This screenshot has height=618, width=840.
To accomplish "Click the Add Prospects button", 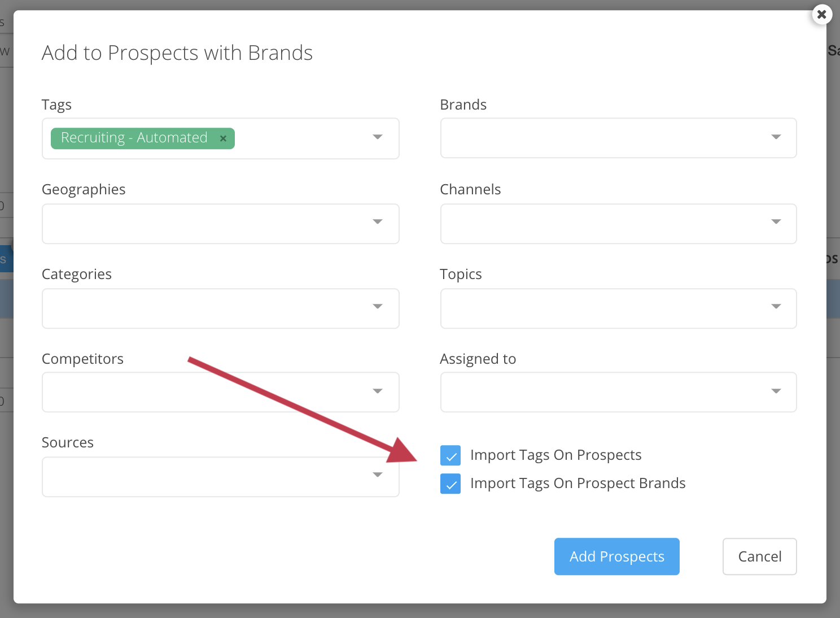I will click(616, 556).
